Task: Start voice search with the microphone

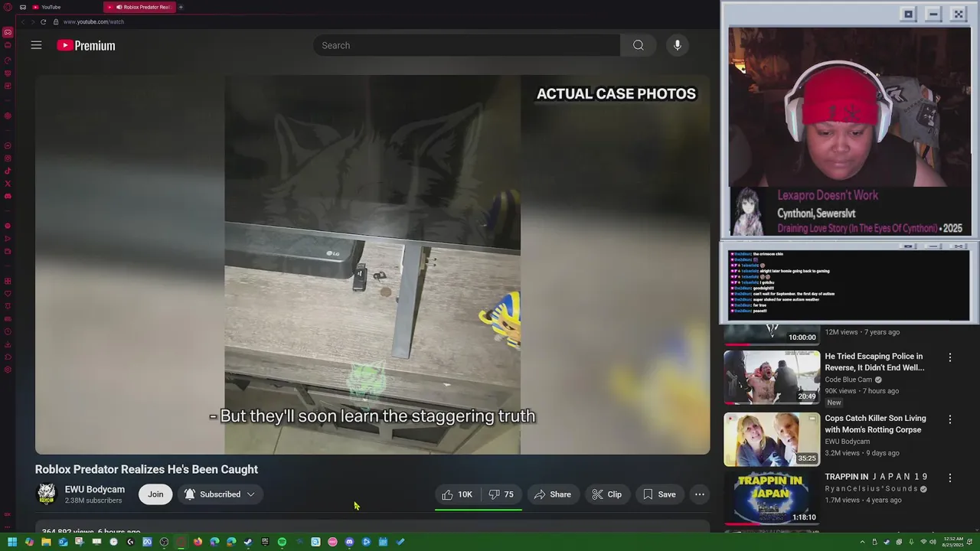Action: pyautogui.click(x=677, y=45)
